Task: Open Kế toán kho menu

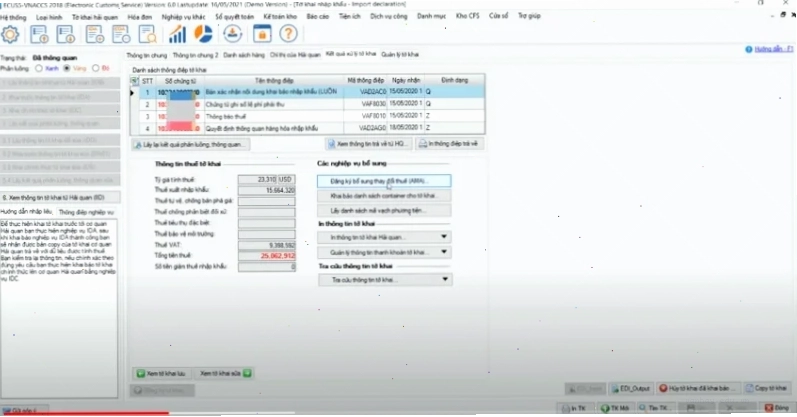Action: click(280, 17)
